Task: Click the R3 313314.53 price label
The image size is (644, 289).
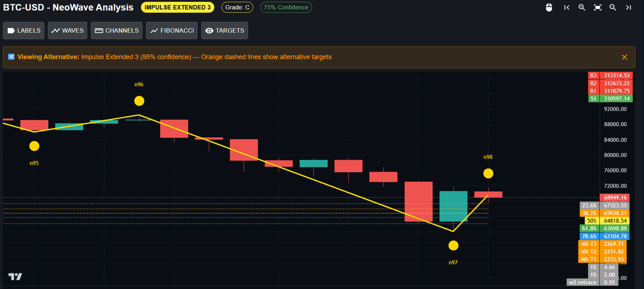Action: [610, 75]
